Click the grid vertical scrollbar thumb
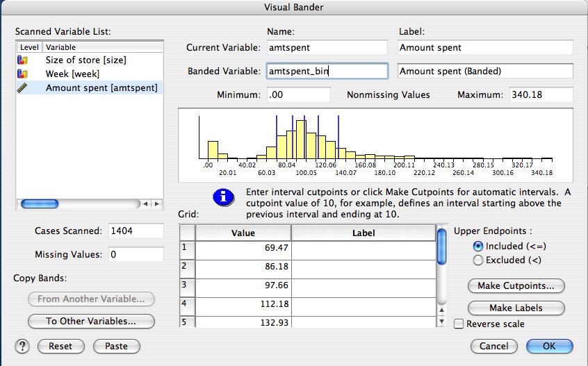The image size is (588, 366). tap(442, 246)
